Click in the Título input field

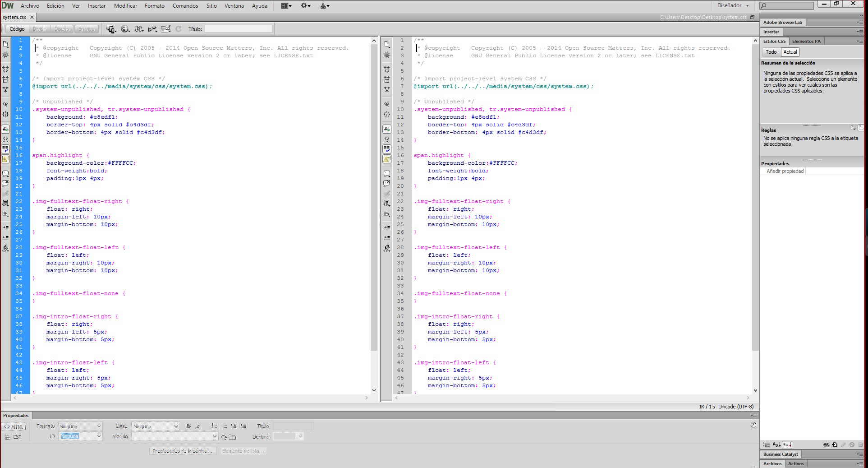point(238,29)
